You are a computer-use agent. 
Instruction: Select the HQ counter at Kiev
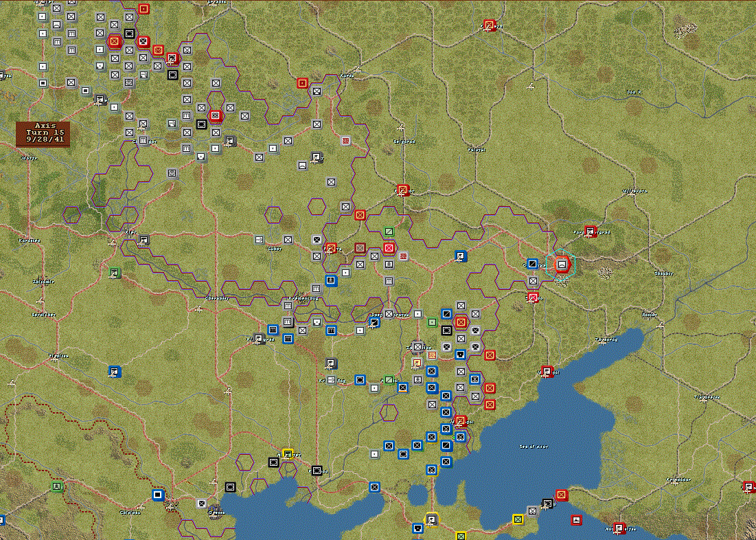point(144,240)
